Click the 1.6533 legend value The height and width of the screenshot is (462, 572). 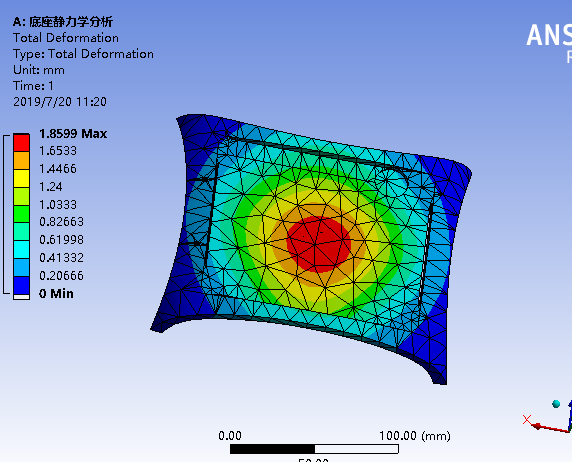click(58, 151)
